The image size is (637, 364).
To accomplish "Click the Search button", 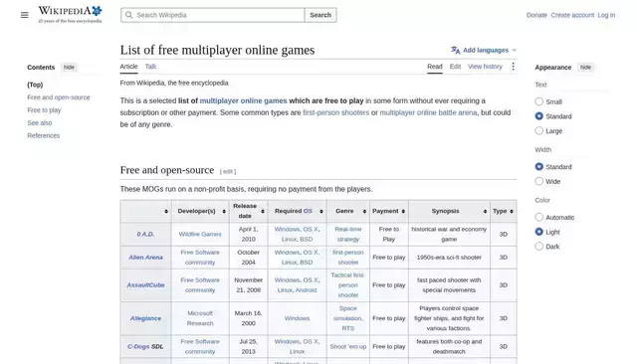I will coord(320,15).
